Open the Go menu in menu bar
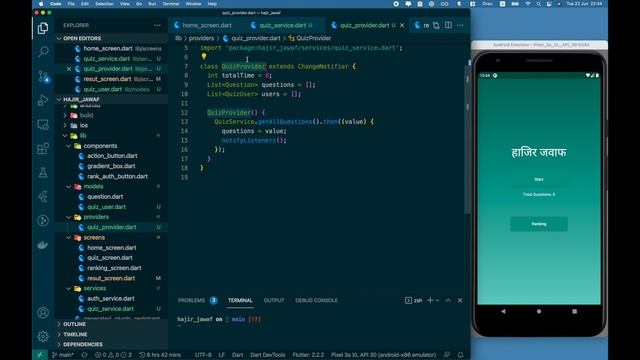The image size is (640, 360). (139, 4)
